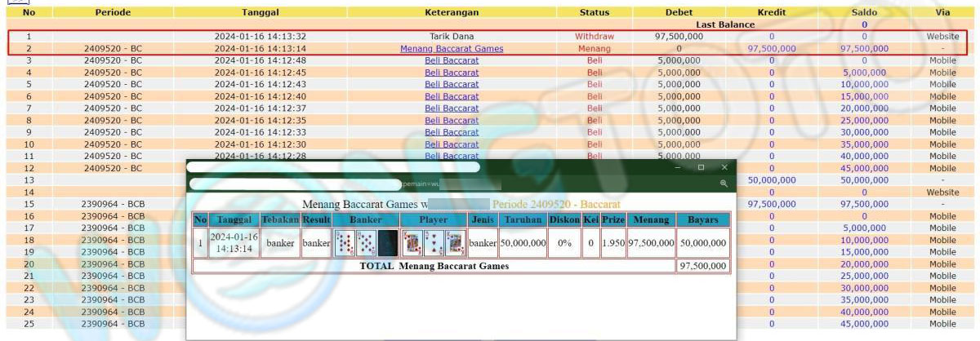Minimize the popup result window
Image resolution: width=980 pixels, height=341 pixels.
pos(677,167)
